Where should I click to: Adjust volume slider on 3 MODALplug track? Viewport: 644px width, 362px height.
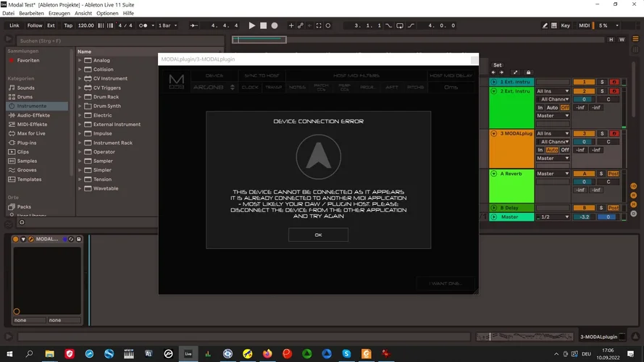584,142
